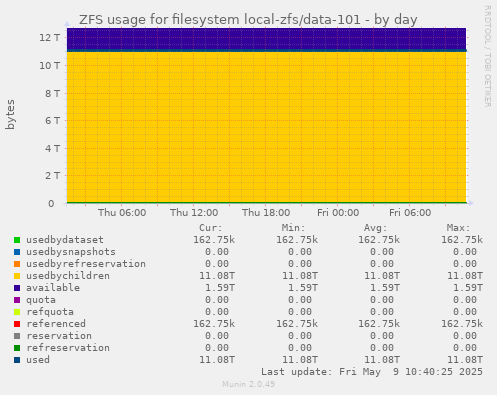Select the usedbyrefreservation legend label
Viewport: 497px width, 395px height.
click(x=86, y=264)
